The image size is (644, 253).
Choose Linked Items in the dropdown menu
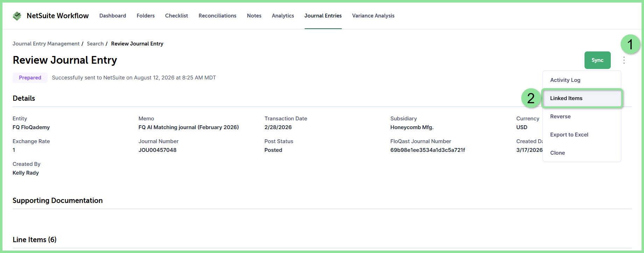(582, 98)
